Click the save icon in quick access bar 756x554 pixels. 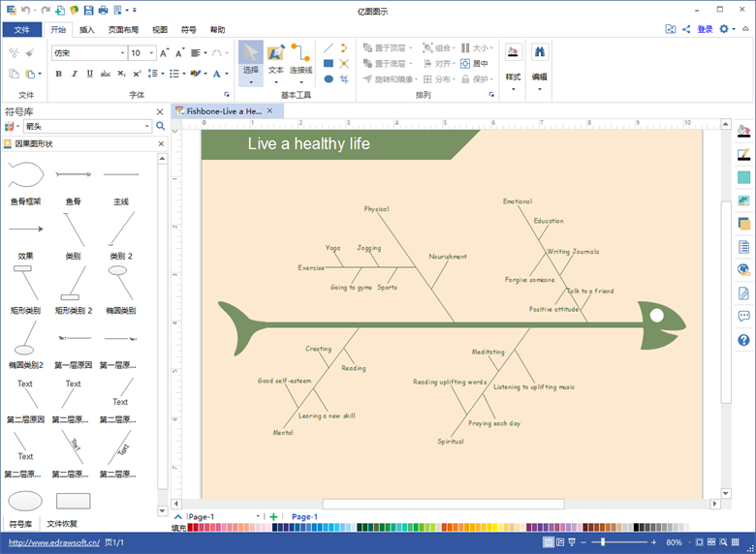(89, 10)
